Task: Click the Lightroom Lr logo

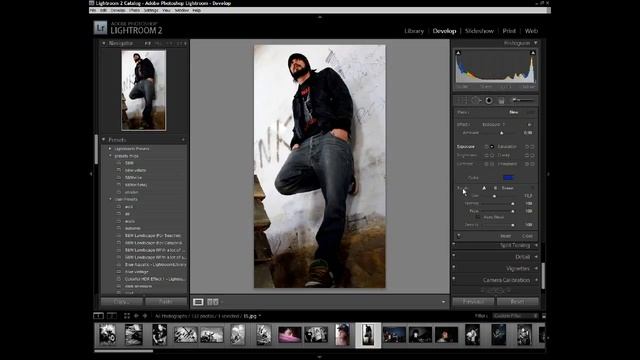Action: [x=100, y=28]
